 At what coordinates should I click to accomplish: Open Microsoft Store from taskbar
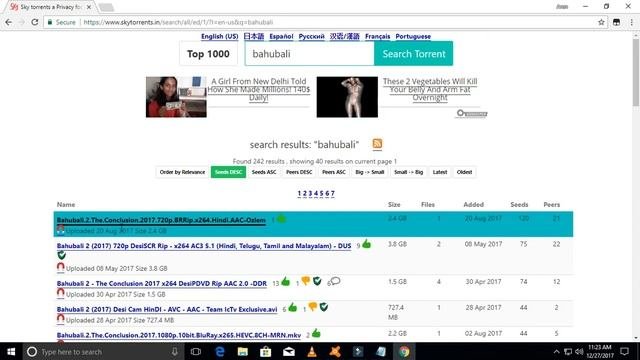[266, 351]
